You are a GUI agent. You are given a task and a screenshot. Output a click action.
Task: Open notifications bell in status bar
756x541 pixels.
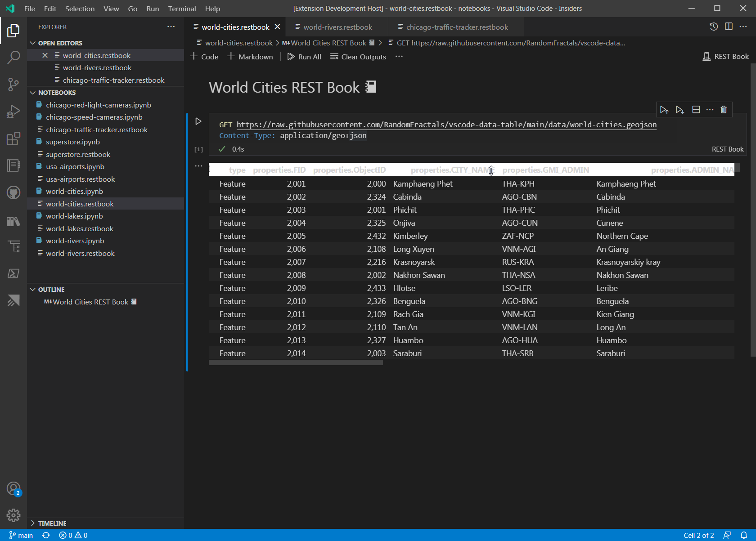[744, 535]
